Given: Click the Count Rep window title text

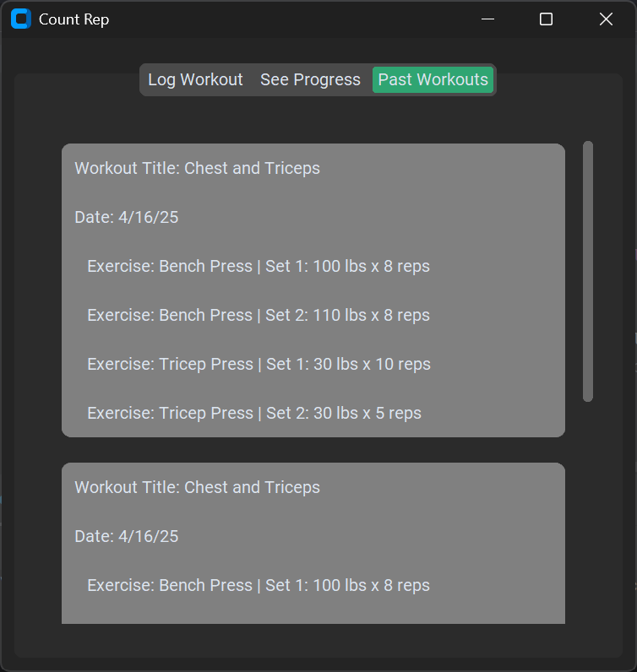Looking at the screenshot, I should click(x=73, y=19).
